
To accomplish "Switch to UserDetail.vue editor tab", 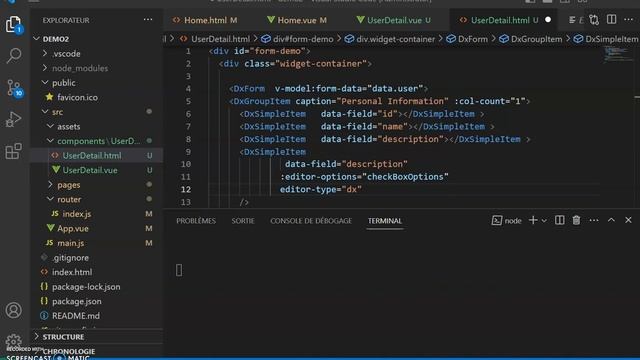I will (x=394, y=20).
